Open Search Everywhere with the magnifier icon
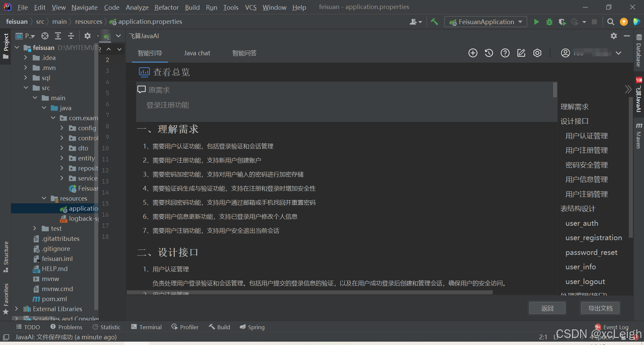Screen dimensions: 644x345 (610, 22)
